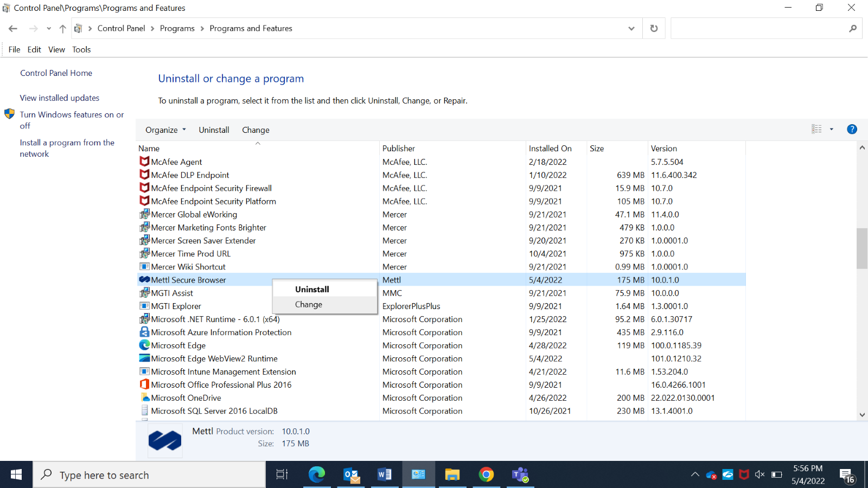Viewport: 868px width, 488px height.
Task: Click the Mettl Secure Browser list icon
Action: [x=144, y=280]
